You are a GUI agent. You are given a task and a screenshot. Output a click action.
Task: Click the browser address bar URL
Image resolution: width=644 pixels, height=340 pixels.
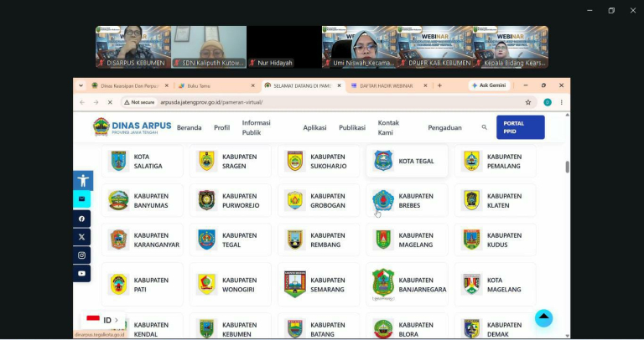(211, 102)
